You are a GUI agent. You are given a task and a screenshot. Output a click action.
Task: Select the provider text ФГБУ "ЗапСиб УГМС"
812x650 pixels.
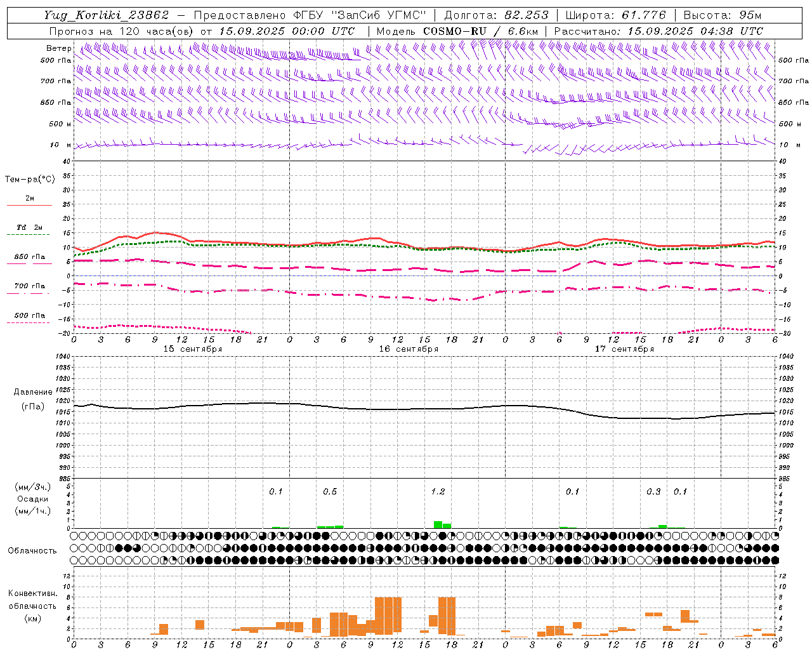(x=360, y=15)
